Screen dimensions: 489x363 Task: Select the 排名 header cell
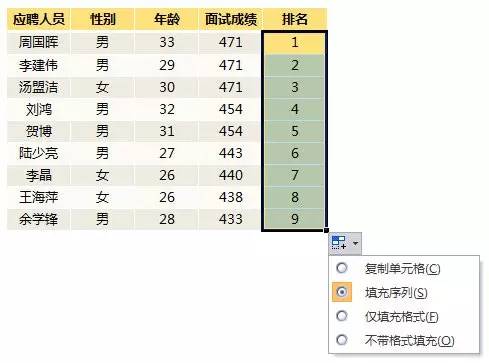click(294, 19)
